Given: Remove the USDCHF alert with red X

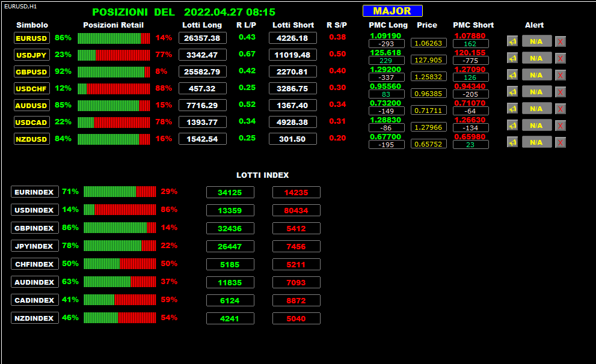Looking at the screenshot, I should point(561,92).
